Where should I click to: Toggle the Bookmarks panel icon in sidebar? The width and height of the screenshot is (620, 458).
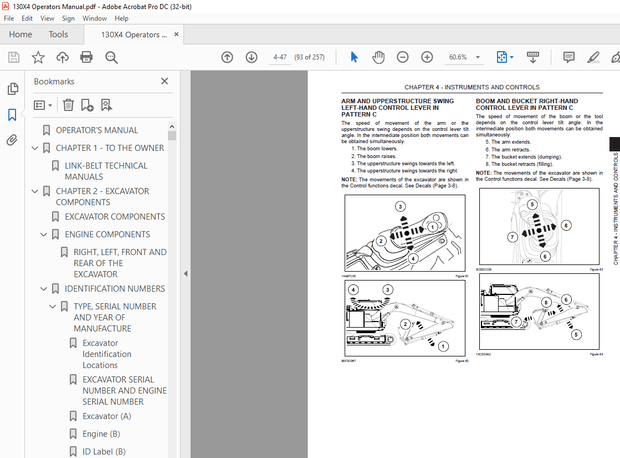12,115
